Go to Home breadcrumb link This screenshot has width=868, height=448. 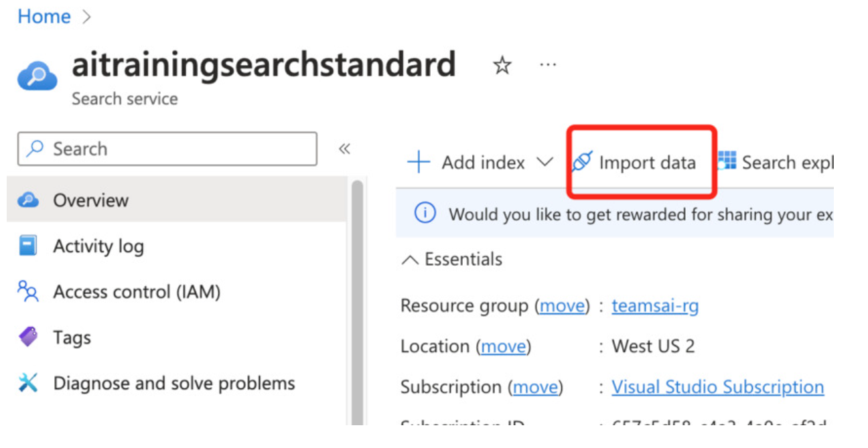[x=44, y=17]
